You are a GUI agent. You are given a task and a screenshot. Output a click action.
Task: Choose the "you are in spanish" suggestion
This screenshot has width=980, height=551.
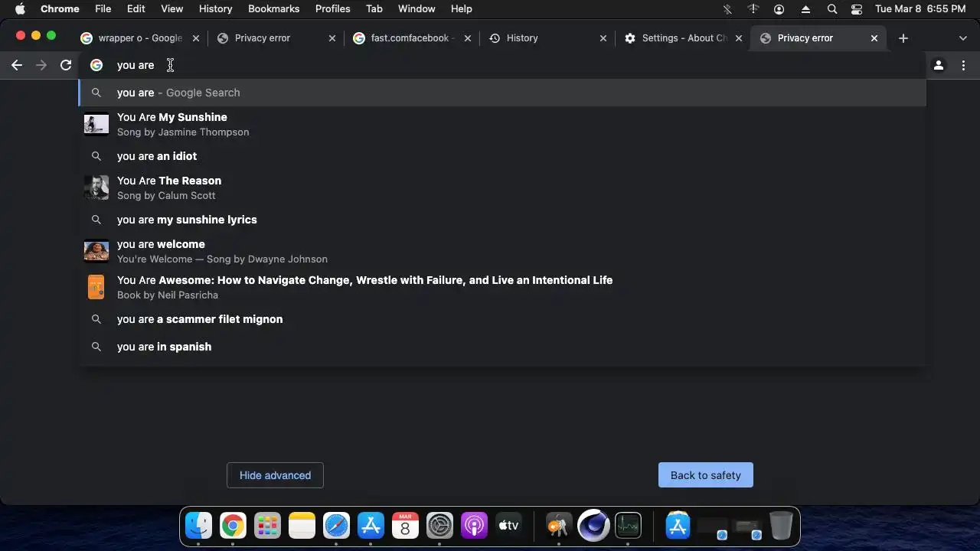pos(502,347)
